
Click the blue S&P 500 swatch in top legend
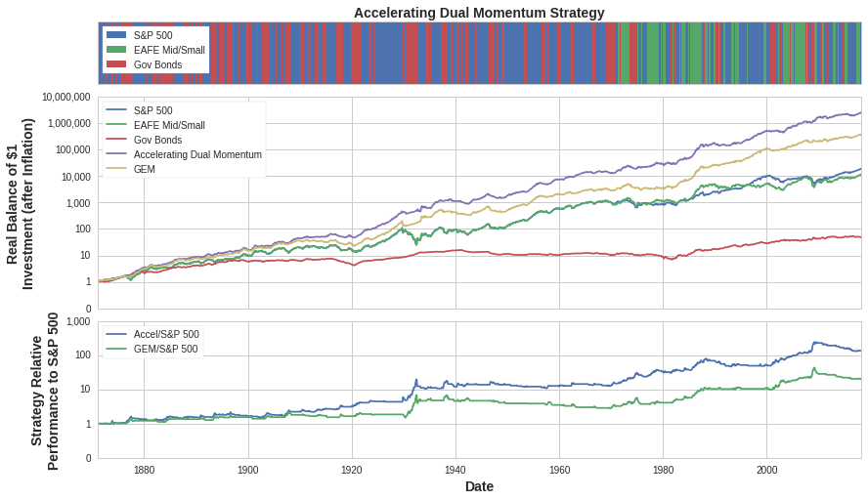pos(116,35)
